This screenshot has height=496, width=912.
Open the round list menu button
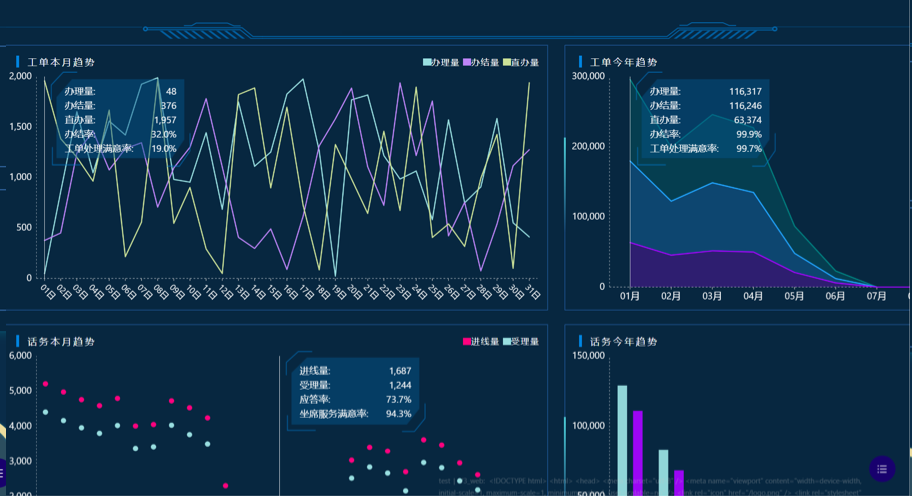coord(882,469)
